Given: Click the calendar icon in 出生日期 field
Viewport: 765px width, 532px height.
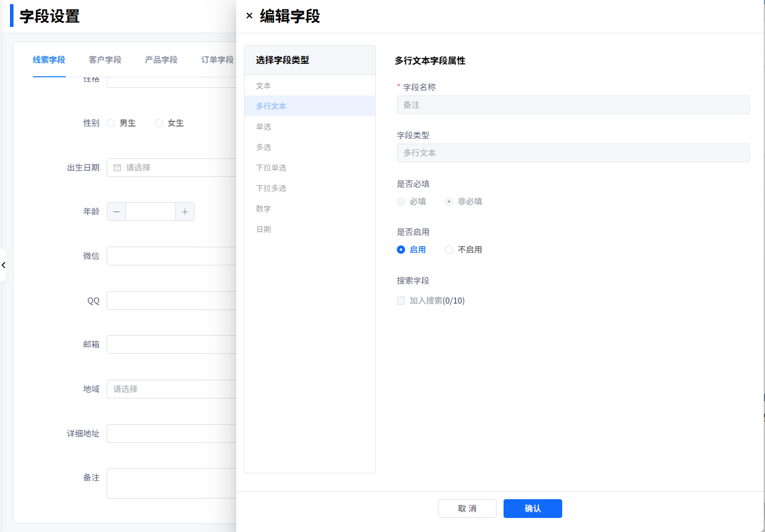Looking at the screenshot, I should 117,168.
